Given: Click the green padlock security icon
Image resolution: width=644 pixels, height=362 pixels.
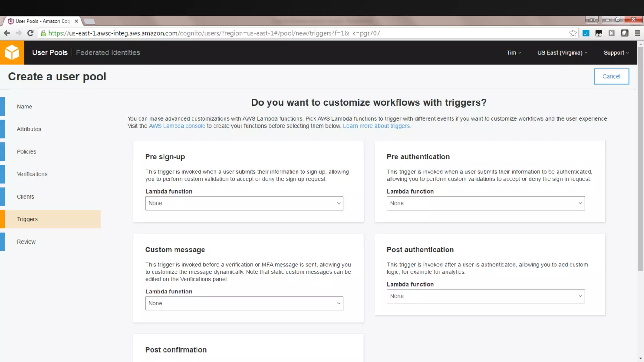Looking at the screenshot, I should coord(43,33).
